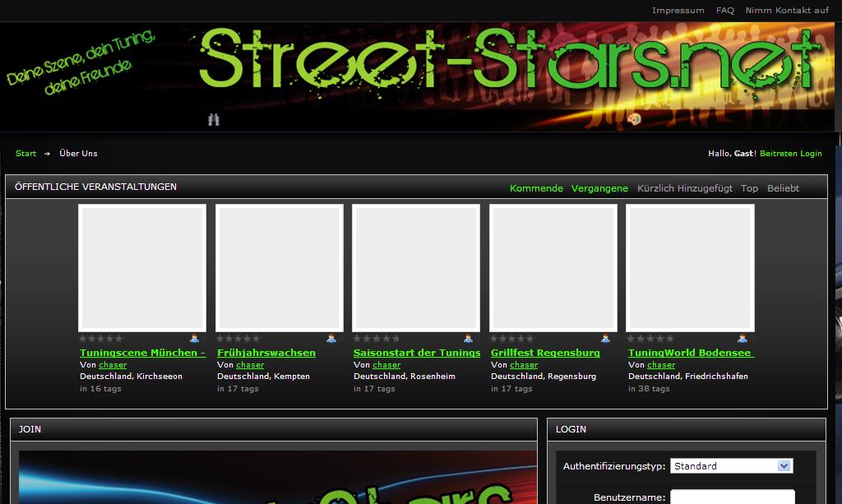Screen dimensions: 842x504
Task: Click star rating under Tuningscene München thumbnail
Action: [x=101, y=339]
